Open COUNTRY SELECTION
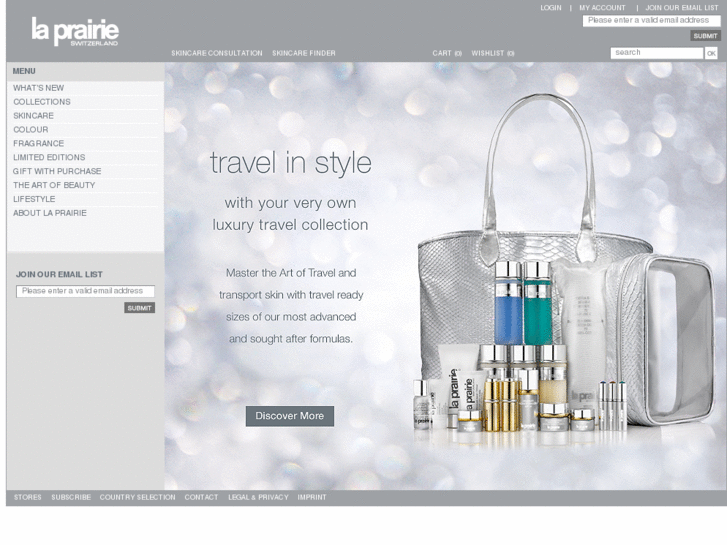This screenshot has height=545, width=727. pyautogui.click(x=137, y=497)
